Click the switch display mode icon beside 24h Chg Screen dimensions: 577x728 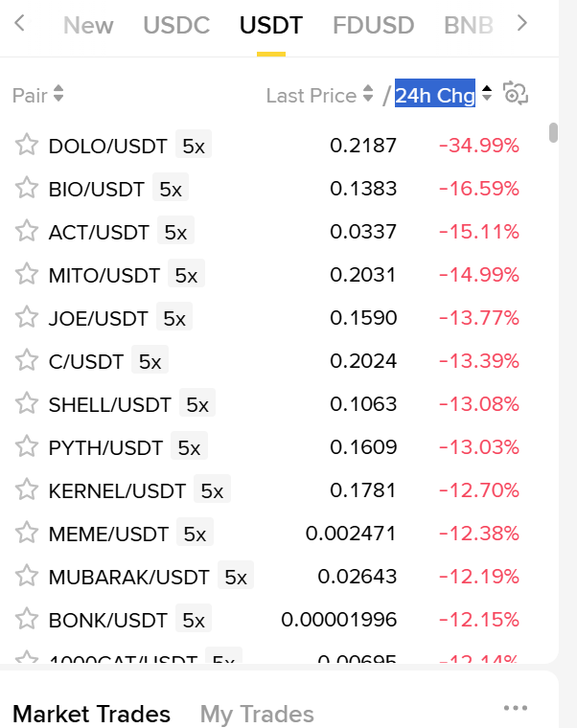point(516,94)
